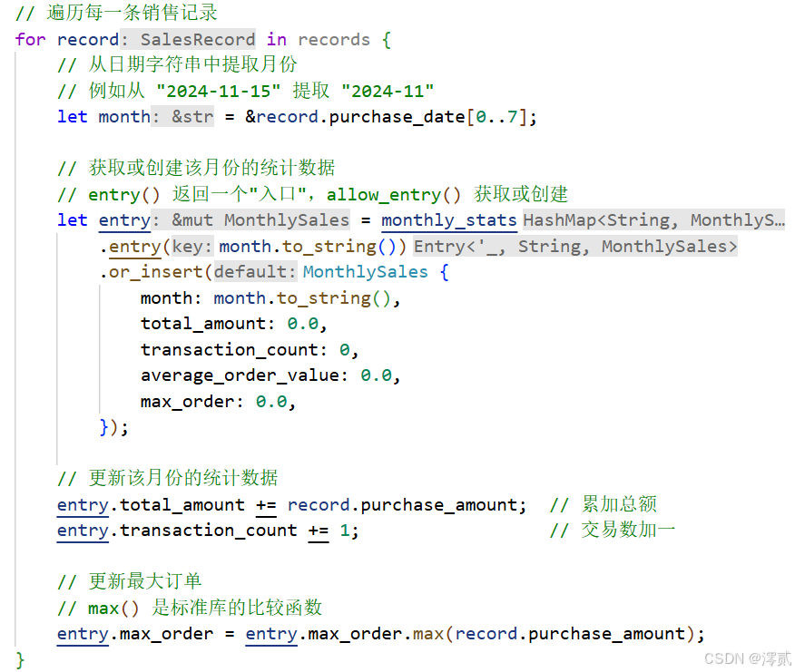Click 'entry.total_amount' in the update line
Viewport: 795px width, 672px height.
151,505
